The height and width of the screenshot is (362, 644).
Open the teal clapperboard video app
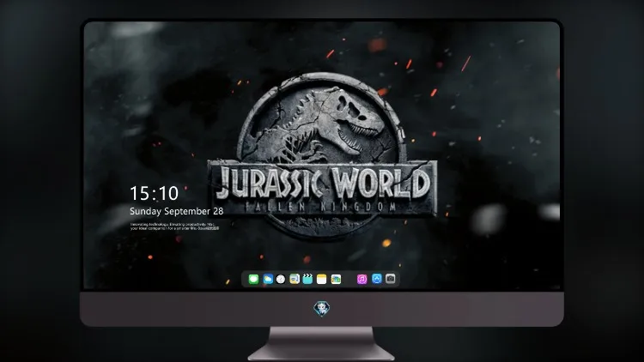coord(307,279)
